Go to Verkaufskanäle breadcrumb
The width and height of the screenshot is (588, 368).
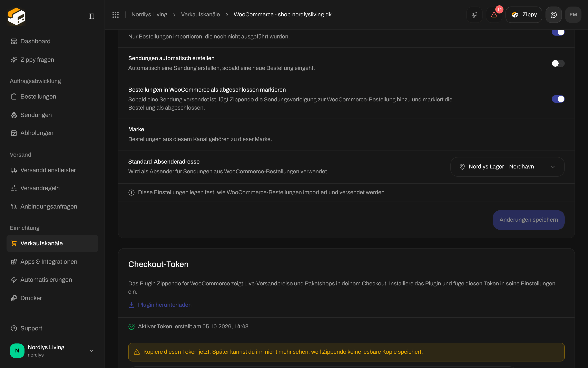tap(200, 15)
